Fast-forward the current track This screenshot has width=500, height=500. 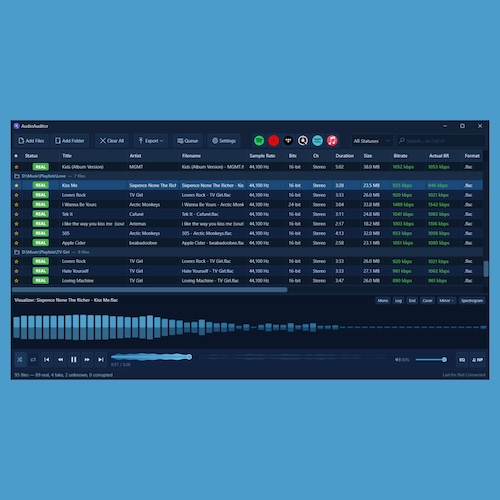tap(87, 360)
